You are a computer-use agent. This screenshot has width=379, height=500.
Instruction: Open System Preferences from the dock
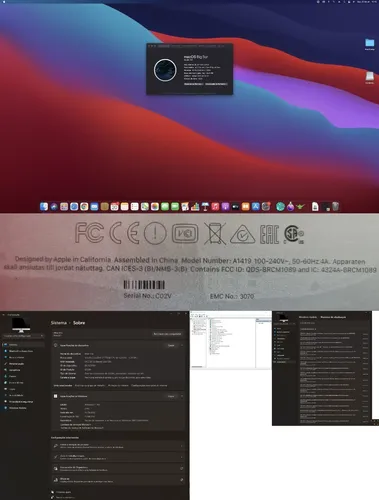click(266, 207)
